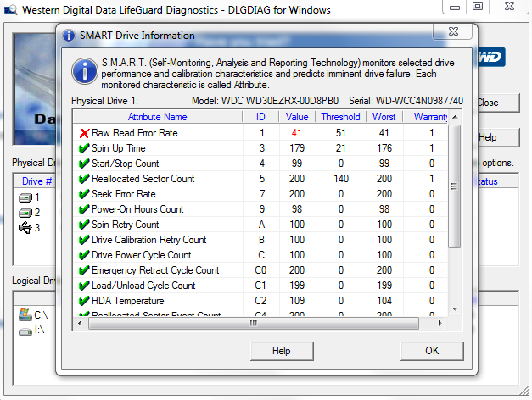The width and height of the screenshot is (532, 400).
Task: Close the SMART Drive Information dialog
Action: click(453, 31)
